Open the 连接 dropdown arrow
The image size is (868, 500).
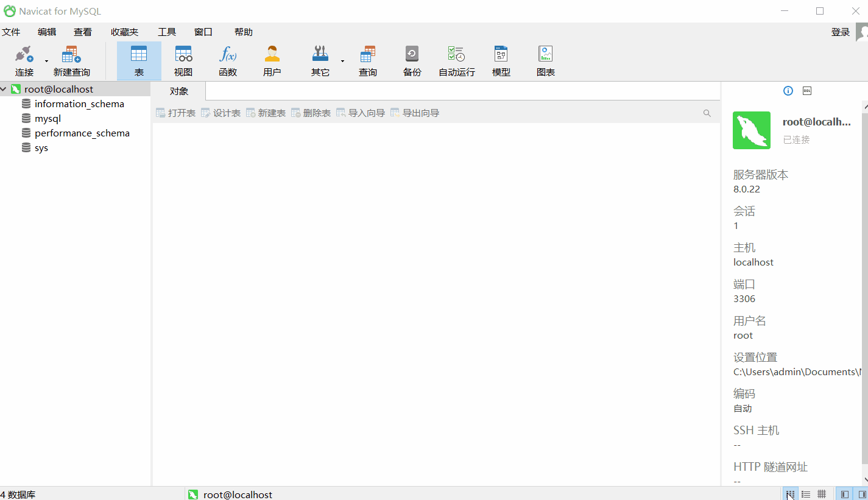point(46,61)
